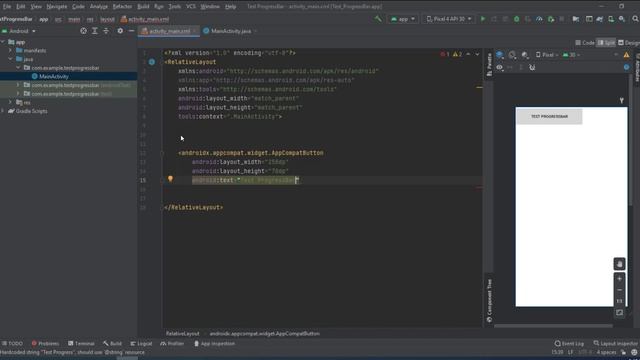This screenshot has width=640, height=360.
Task: Click the closing RelativeLayout tag line
Action: click(193, 207)
